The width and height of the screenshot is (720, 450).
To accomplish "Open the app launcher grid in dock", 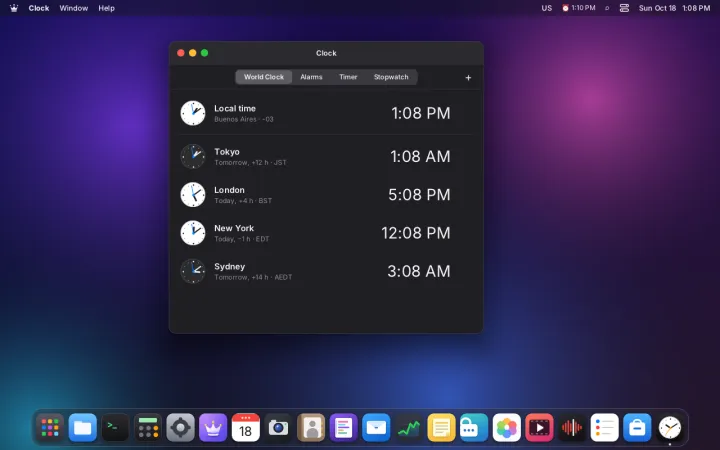I will [50, 428].
